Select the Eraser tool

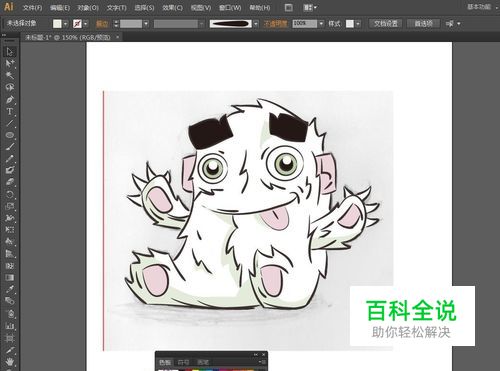point(9,182)
